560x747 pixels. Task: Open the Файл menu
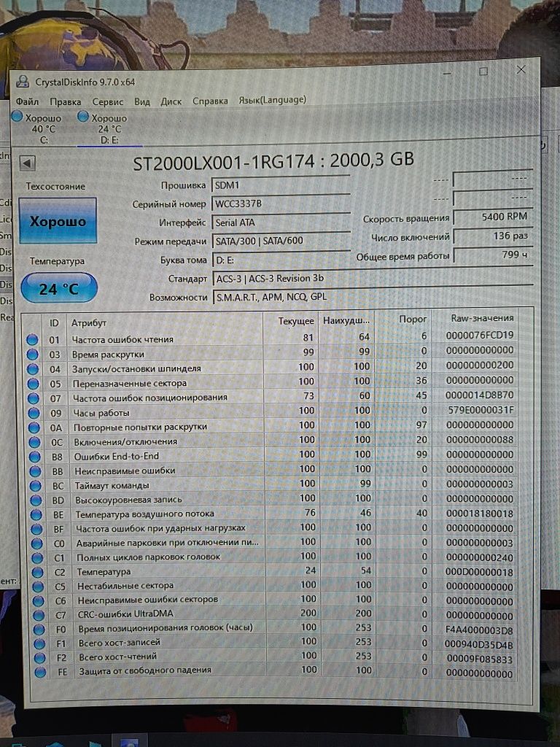coord(27,101)
